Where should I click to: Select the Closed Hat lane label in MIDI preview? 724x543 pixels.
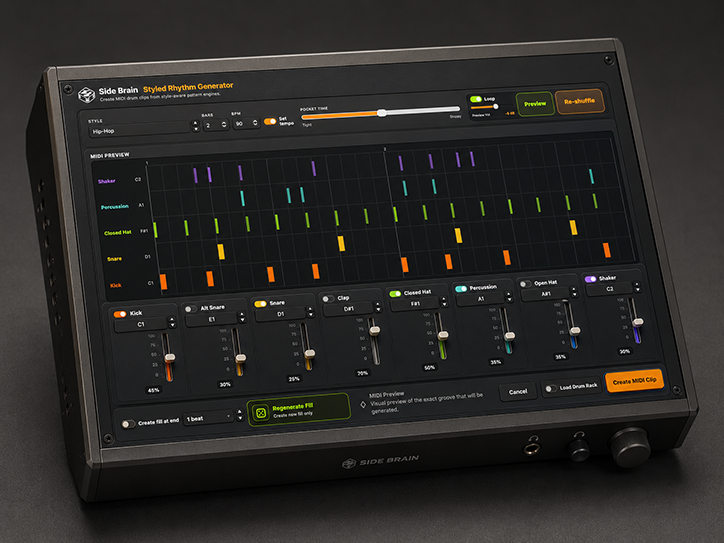pyautogui.click(x=118, y=233)
